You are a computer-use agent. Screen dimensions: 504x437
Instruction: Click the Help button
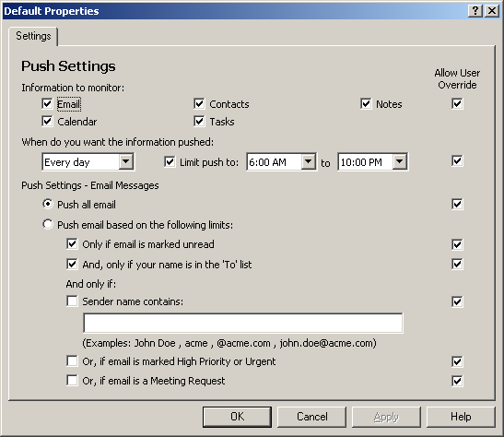461,417
